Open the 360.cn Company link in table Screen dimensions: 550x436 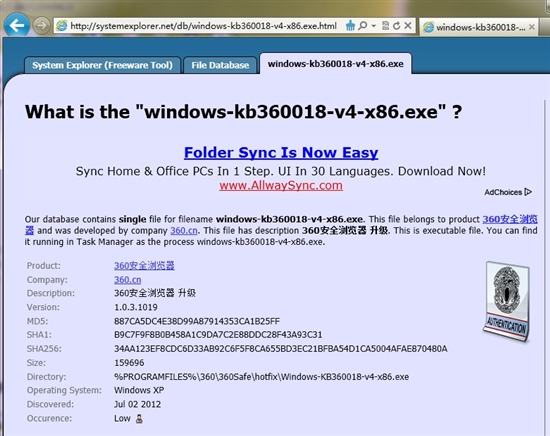(128, 280)
